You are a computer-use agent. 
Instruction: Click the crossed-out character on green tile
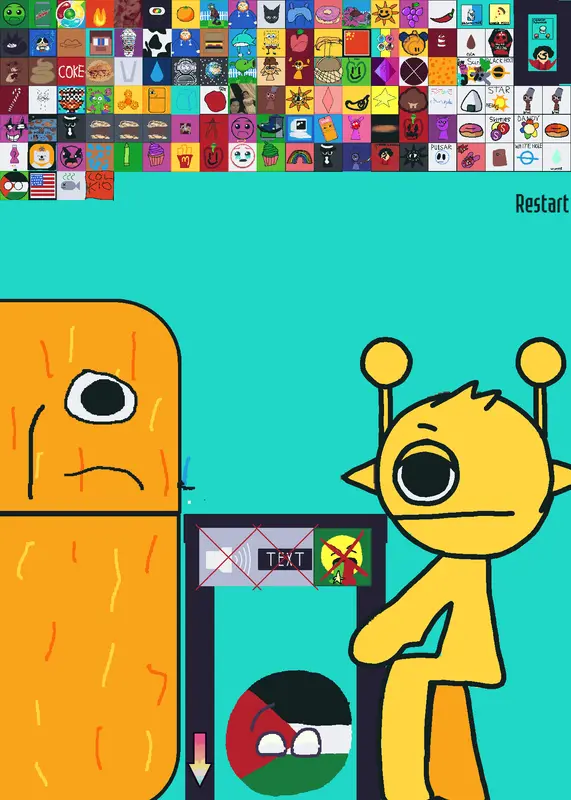pos(342,557)
